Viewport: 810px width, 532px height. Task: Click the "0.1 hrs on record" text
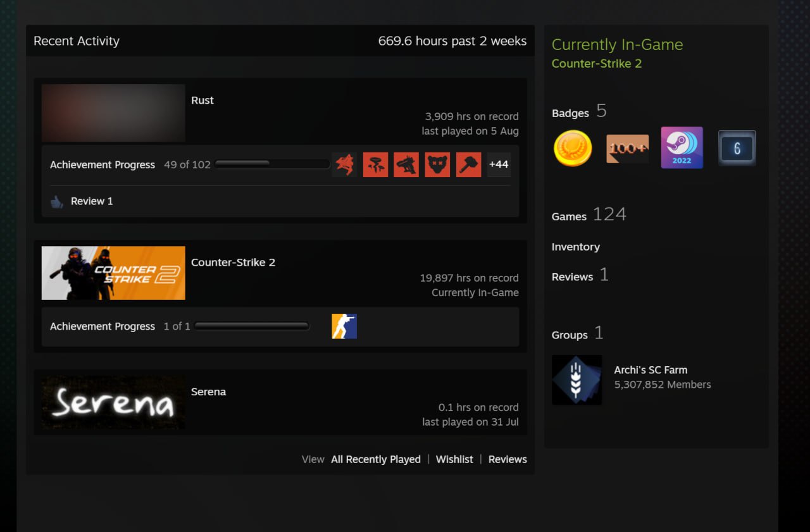click(478, 407)
